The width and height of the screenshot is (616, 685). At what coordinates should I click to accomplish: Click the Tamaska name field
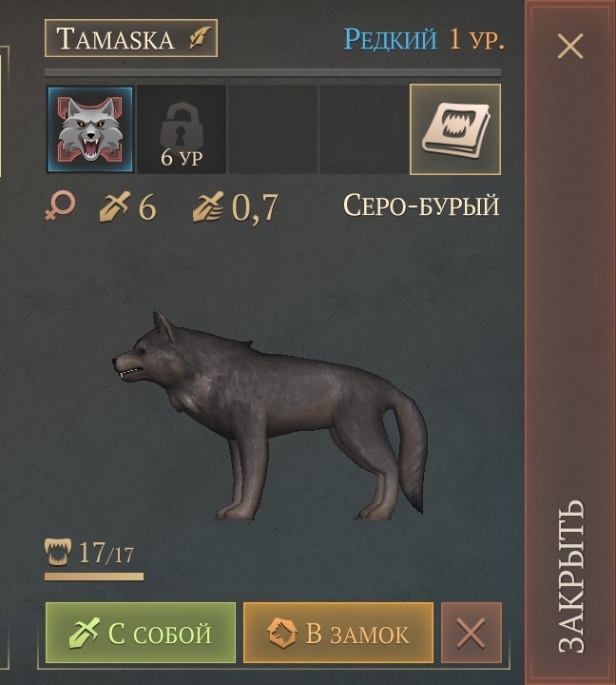click(x=131, y=38)
